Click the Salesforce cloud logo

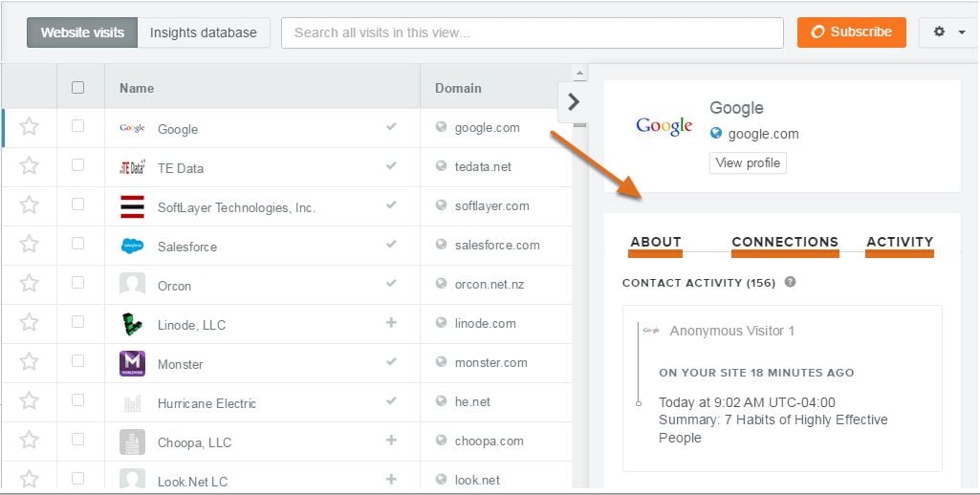(132, 246)
